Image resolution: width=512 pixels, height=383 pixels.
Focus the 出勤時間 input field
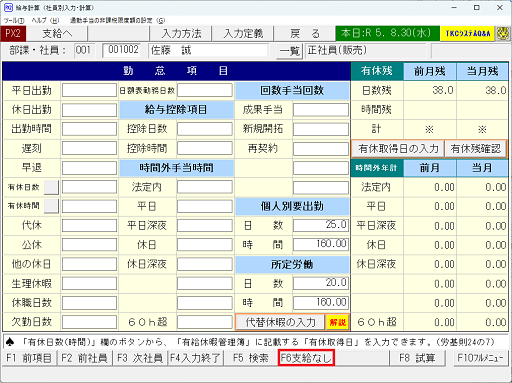89,129
